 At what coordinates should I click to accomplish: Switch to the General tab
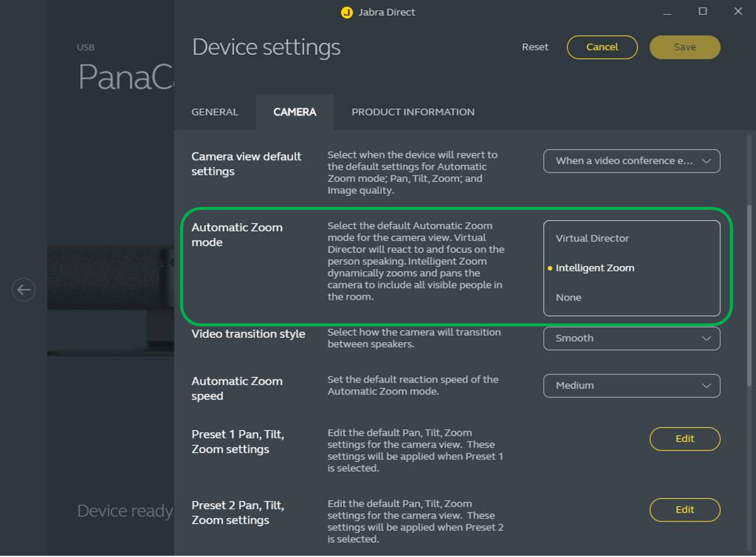[215, 112]
